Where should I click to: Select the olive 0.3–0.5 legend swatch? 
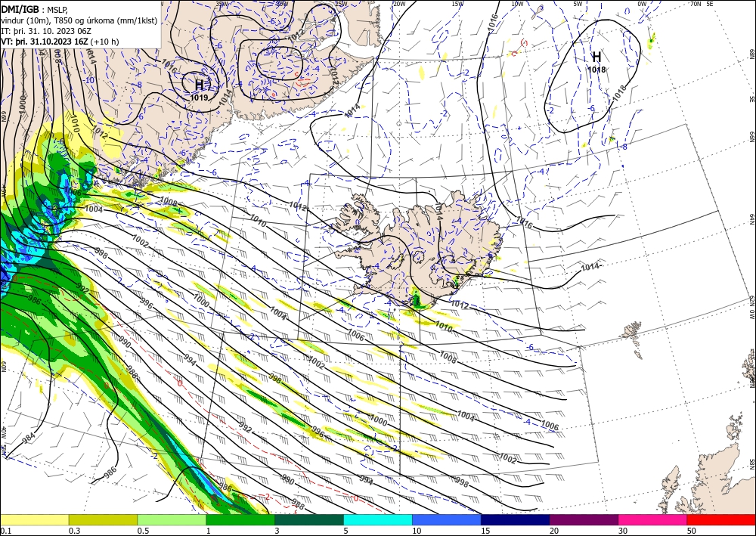(103, 519)
